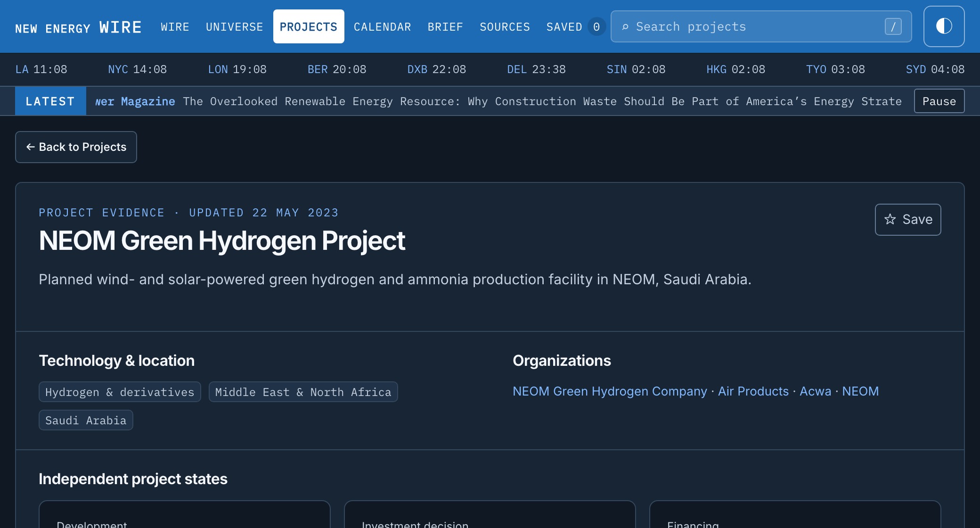Select the Saudi Arabia tag
980x528 pixels.
(86, 421)
